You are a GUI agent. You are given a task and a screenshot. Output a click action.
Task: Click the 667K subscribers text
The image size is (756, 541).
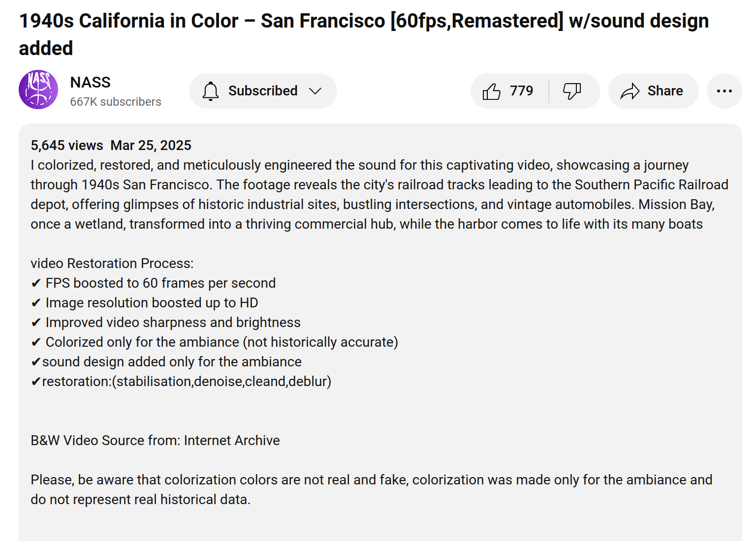[116, 102]
